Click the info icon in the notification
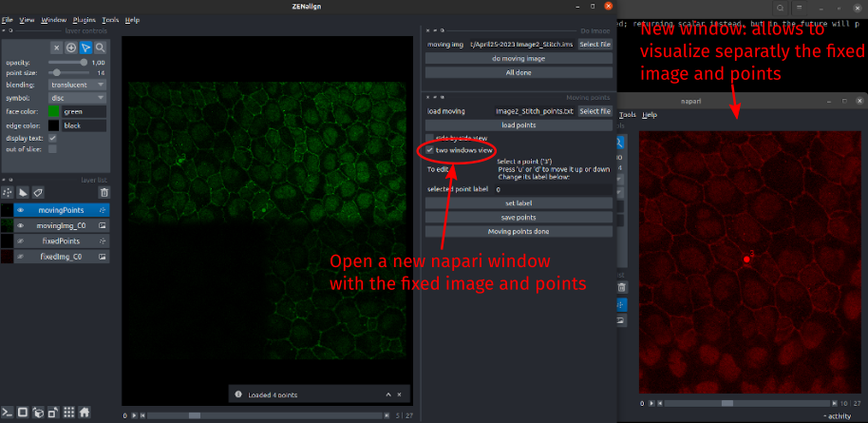This screenshot has width=868, height=423. (x=238, y=394)
